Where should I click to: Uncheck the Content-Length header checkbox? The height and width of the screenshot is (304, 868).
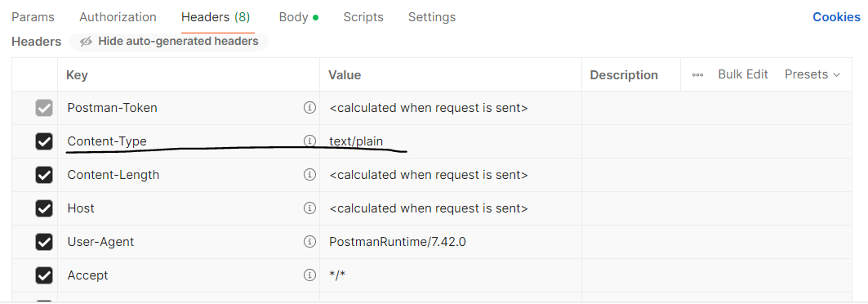pyautogui.click(x=44, y=175)
